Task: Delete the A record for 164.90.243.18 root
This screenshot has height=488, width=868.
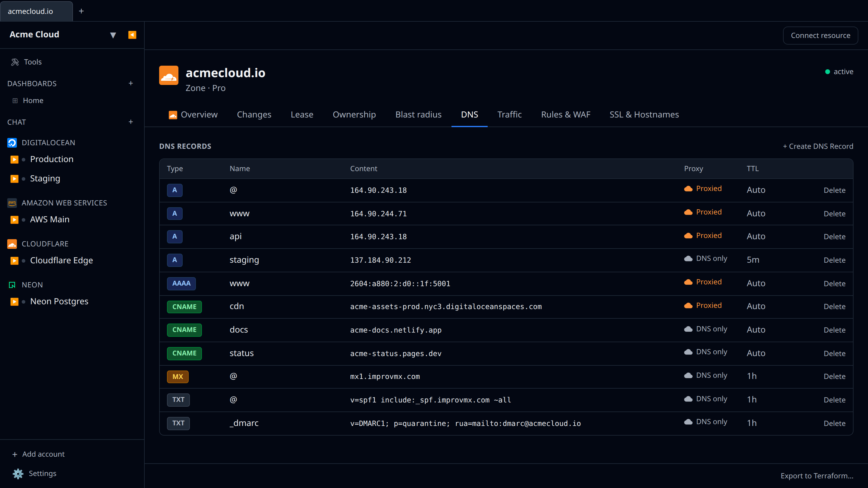Action: pos(834,190)
